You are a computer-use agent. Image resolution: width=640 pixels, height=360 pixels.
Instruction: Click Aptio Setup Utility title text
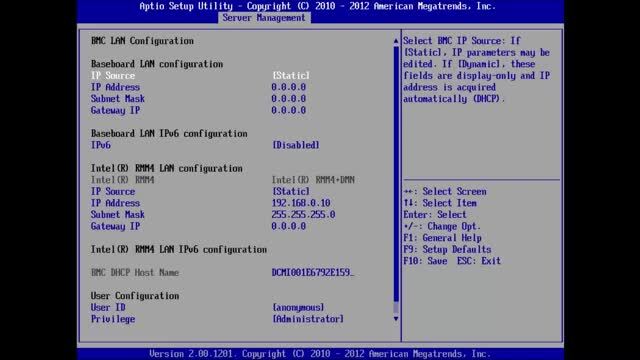318,6
